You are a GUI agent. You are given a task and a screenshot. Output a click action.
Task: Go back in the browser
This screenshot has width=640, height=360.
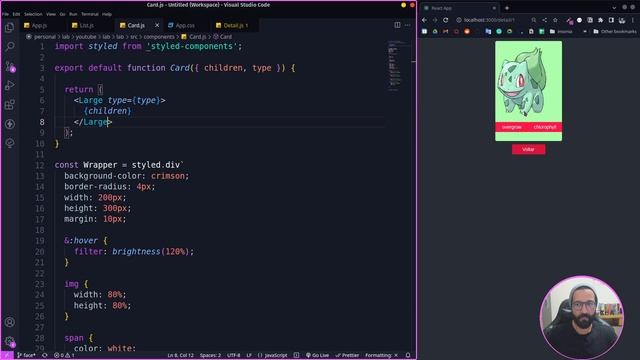(x=424, y=20)
